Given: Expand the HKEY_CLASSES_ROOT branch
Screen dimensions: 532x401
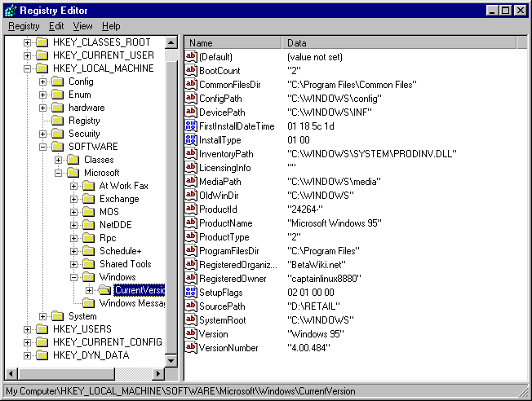Looking at the screenshot, I should (x=27, y=42).
